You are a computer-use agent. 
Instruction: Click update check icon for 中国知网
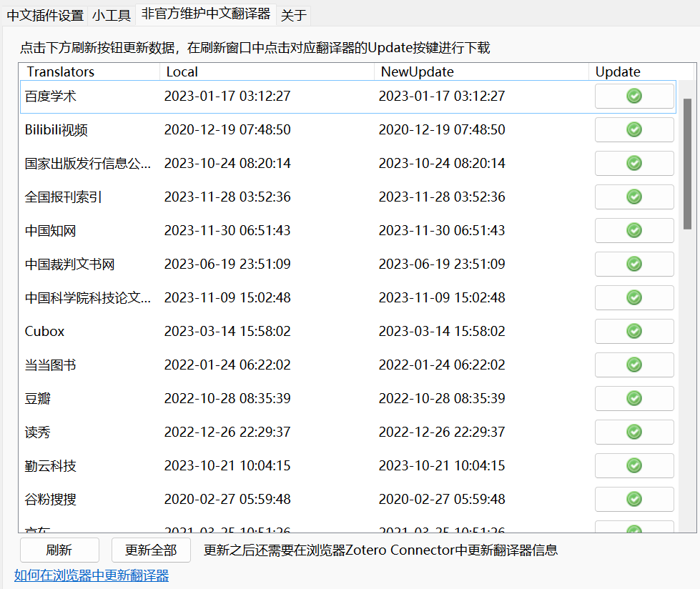click(634, 230)
